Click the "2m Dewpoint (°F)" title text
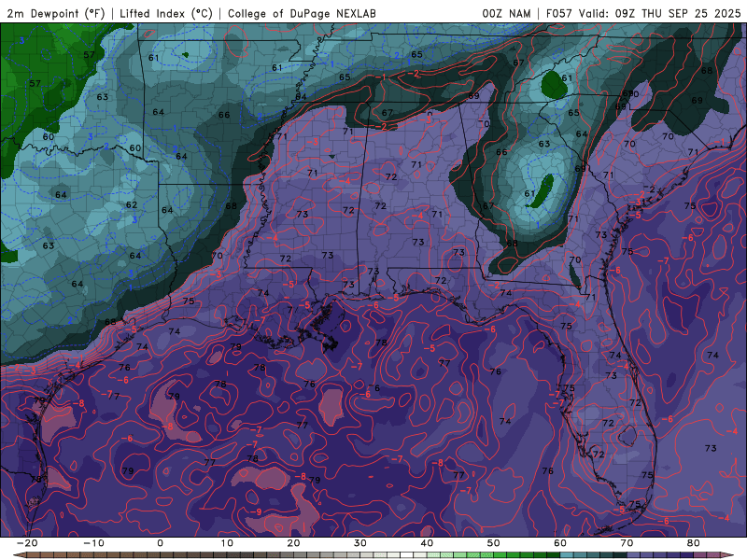This screenshot has height=560, width=747. [56, 13]
